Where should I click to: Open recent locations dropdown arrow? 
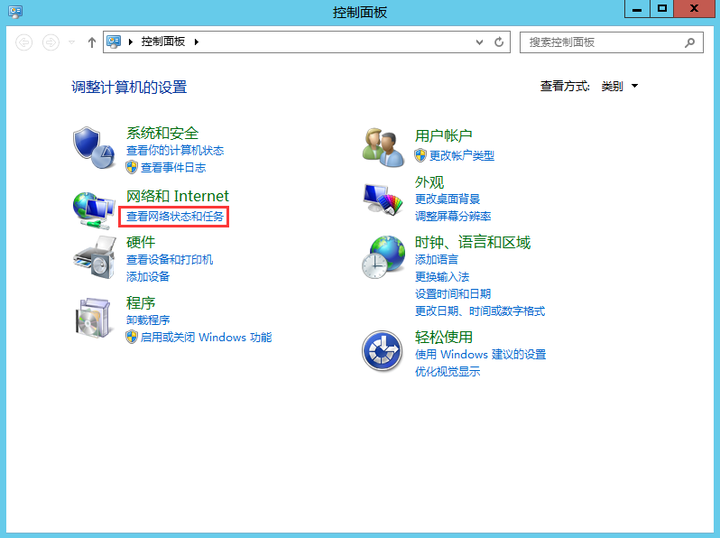point(72,42)
